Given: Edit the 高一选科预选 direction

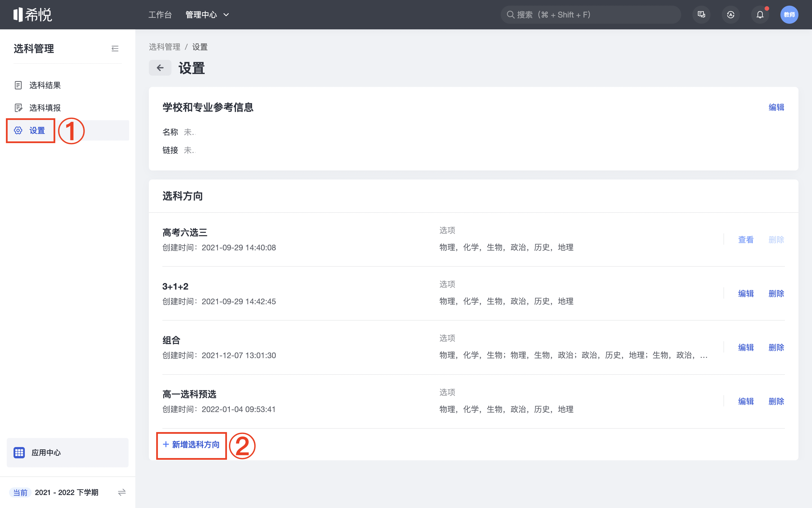Looking at the screenshot, I should pos(745,402).
